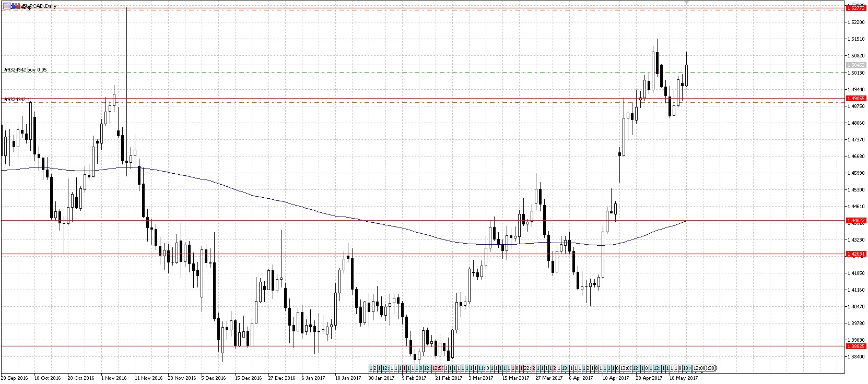Click the 1 Nov 2016 date label
Viewport: 868px width, 384px height.
[114, 378]
